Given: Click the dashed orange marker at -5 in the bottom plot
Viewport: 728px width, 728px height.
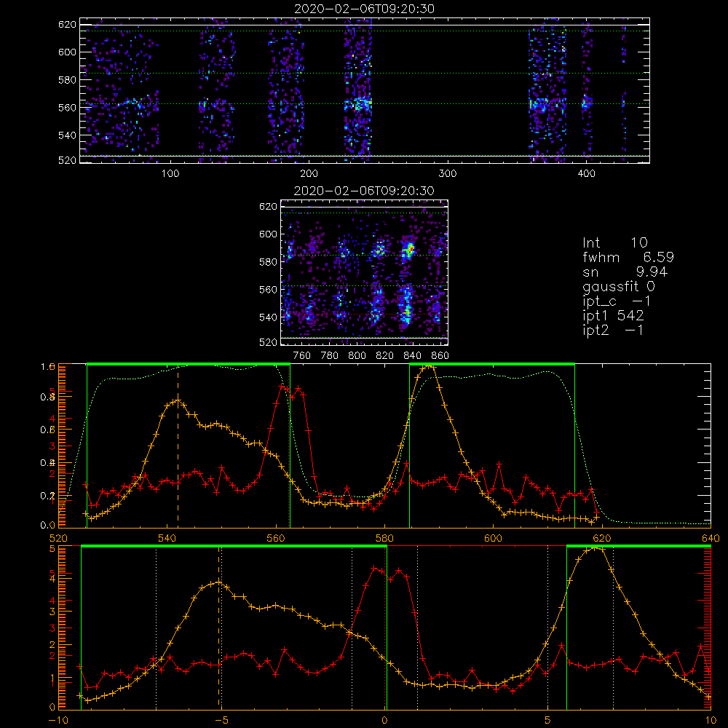Looking at the screenshot, I should tap(218, 627).
